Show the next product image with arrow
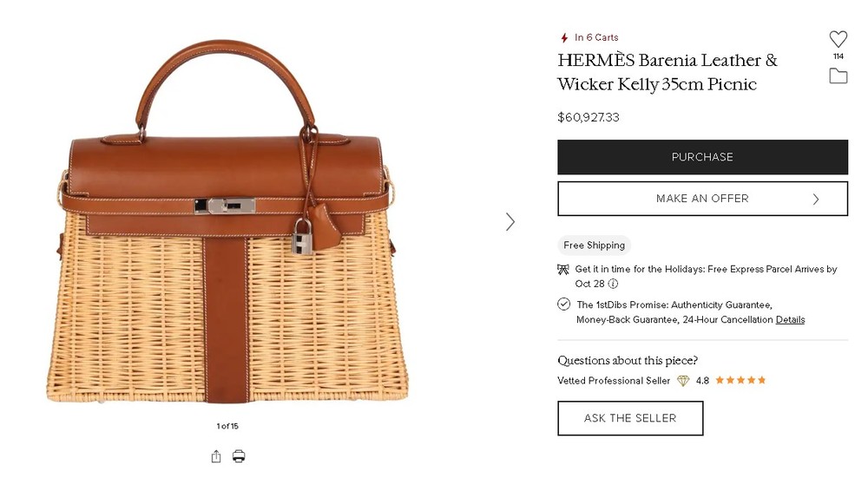 (510, 222)
